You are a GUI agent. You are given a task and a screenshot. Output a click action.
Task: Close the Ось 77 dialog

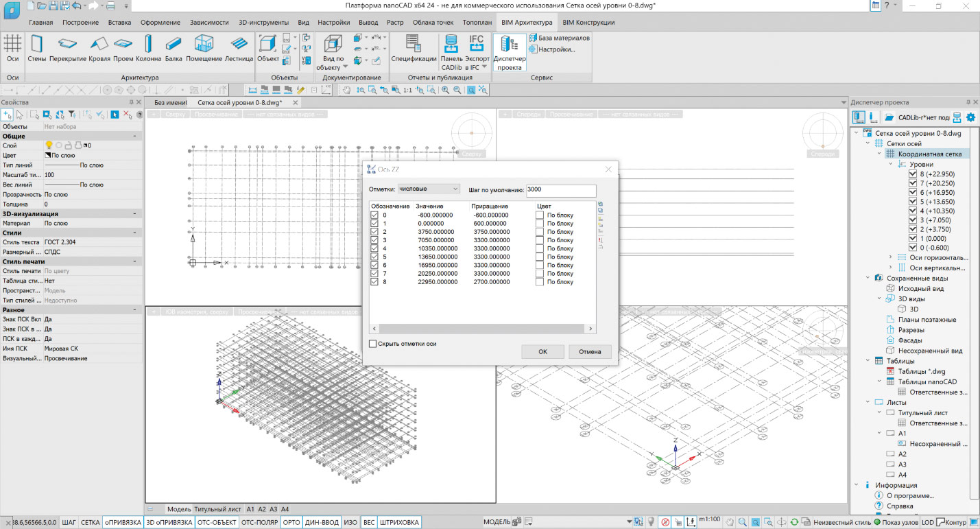point(608,169)
